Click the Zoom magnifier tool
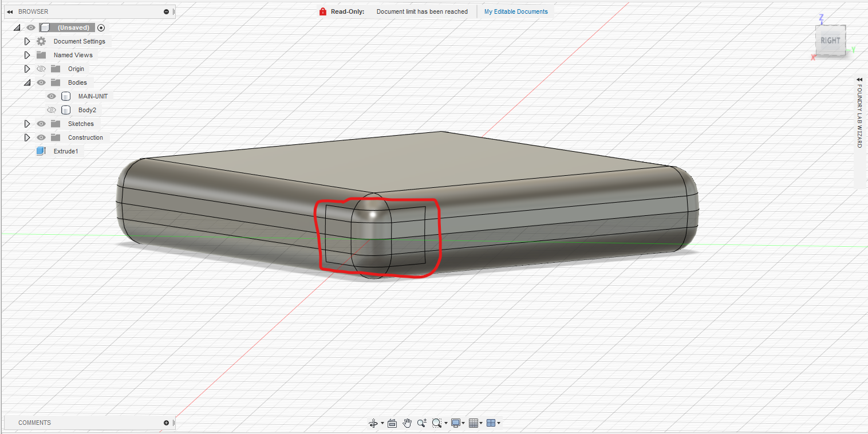The image size is (868, 434). pos(422,423)
